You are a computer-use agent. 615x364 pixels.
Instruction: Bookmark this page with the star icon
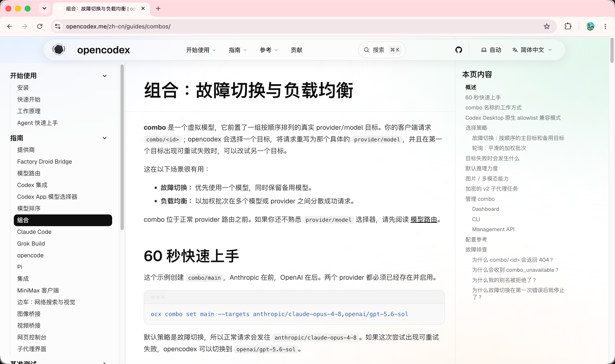(547, 26)
